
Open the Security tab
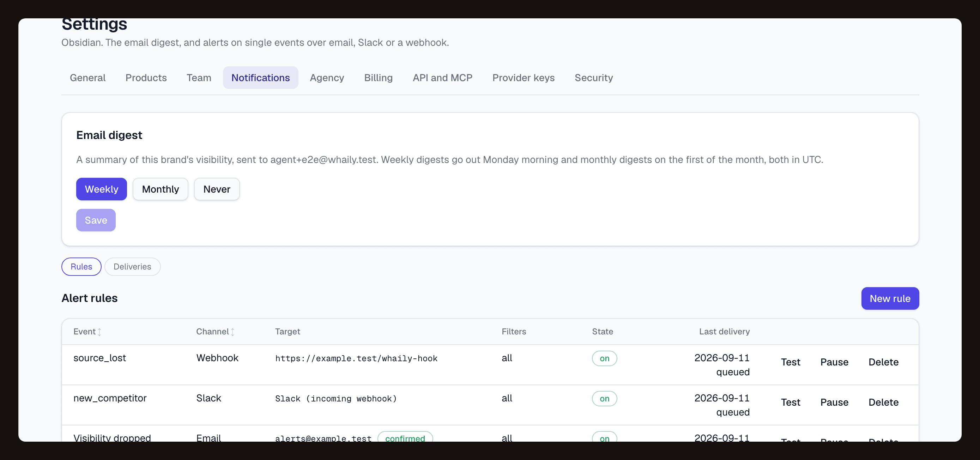point(593,78)
